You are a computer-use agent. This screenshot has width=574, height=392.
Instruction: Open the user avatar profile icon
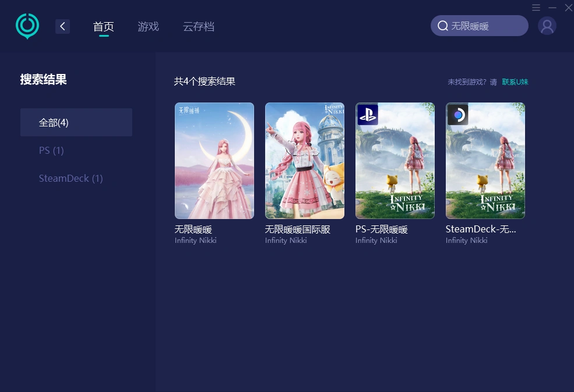click(x=547, y=26)
